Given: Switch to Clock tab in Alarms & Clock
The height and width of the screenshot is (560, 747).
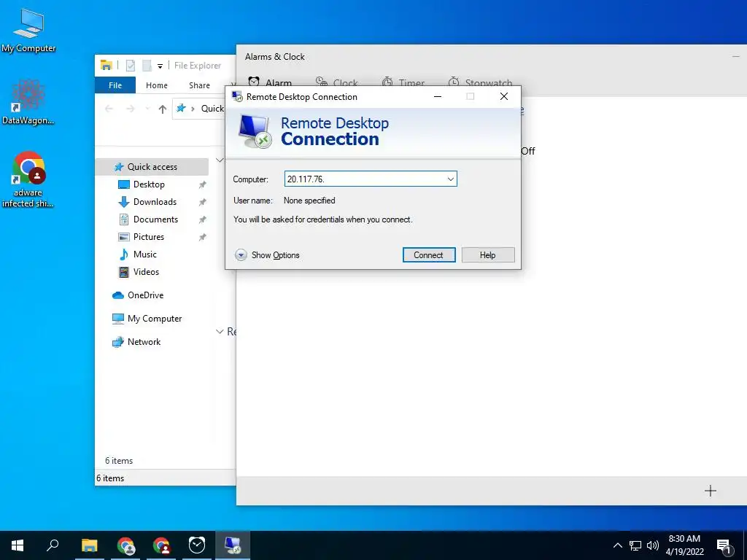Looking at the screenshot, I should coord(337,82).
